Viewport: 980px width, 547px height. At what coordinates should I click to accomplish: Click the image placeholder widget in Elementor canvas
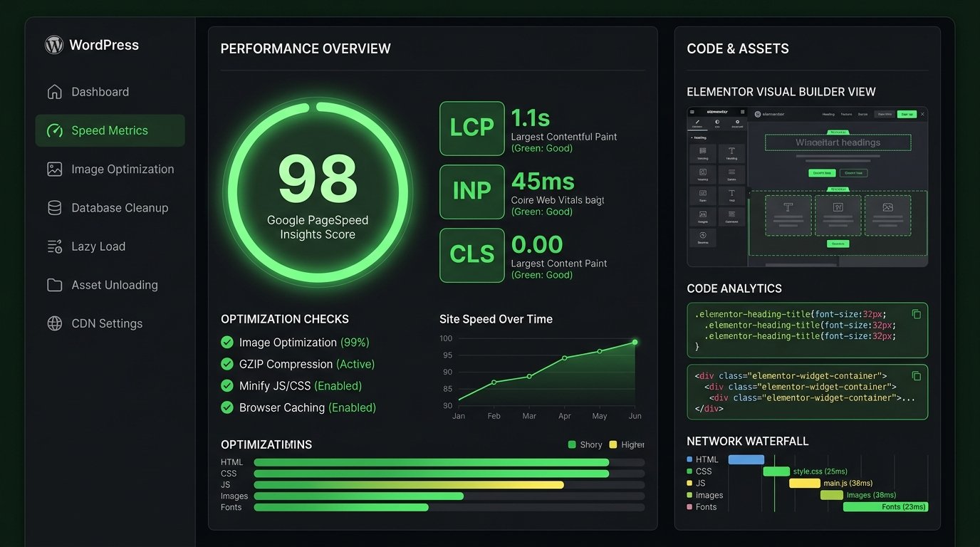tap(888, 216)
